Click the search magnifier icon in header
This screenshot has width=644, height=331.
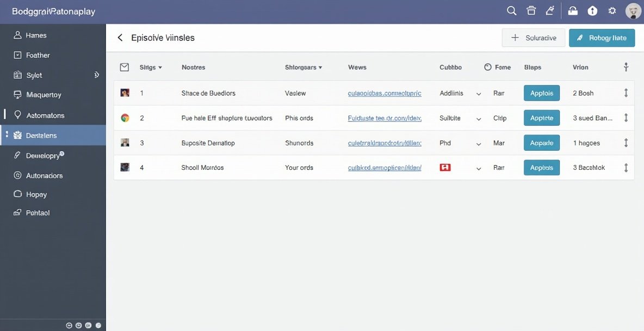(x=511, y=11)
